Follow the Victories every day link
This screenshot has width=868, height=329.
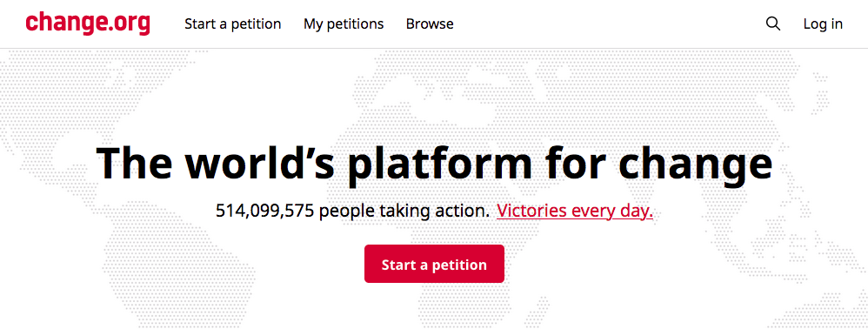(x=575, y=211)
